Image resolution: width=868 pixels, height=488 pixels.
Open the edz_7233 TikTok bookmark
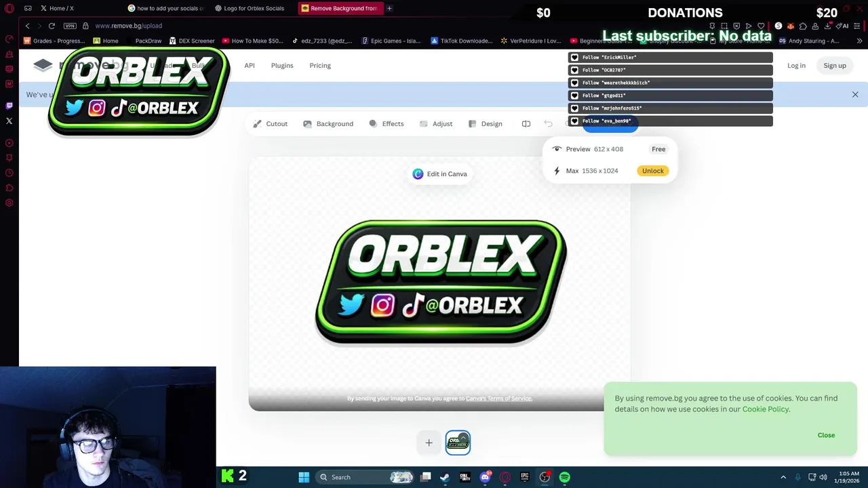point(322,41)
